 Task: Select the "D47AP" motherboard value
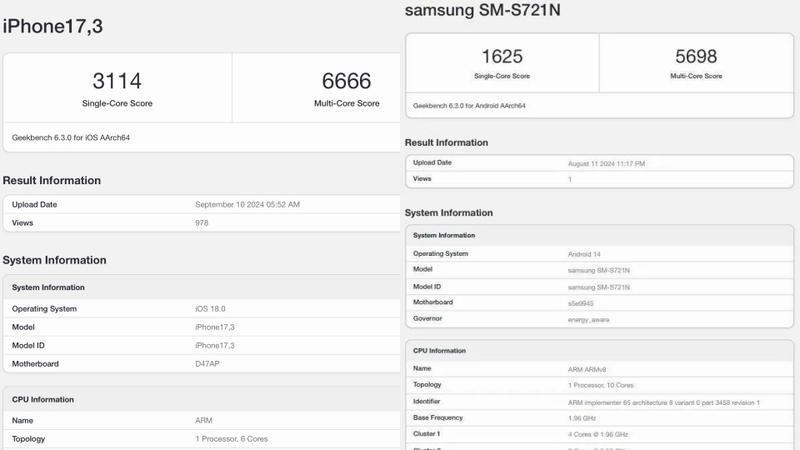pyautogui.click(x=207, y=363)
